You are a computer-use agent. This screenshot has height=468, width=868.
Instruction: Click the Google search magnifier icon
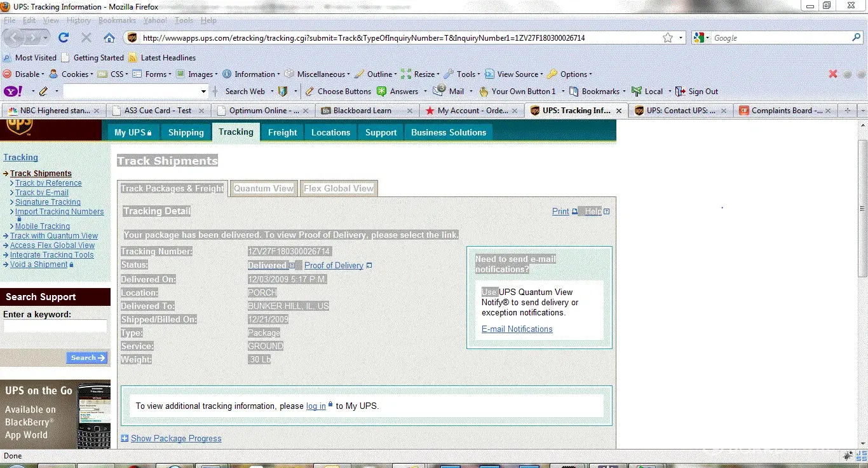[x=857, y=38]
